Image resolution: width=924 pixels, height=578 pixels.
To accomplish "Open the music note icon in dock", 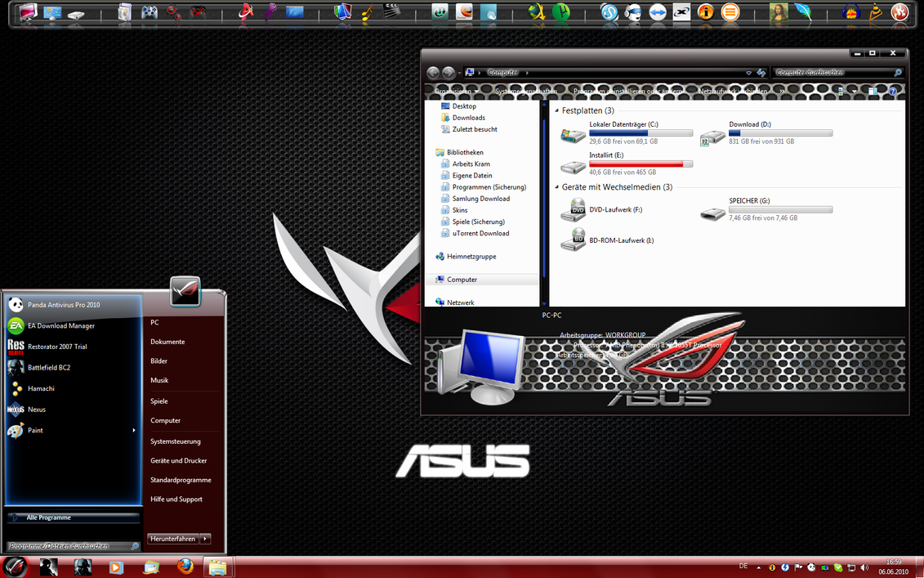I will pyautogui.click(x=367, y=11).
